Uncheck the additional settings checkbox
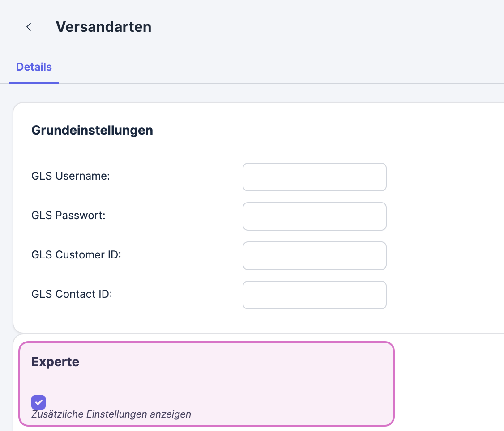The height and width of the screenshot is (431, 504). click(x=38, y=402)
